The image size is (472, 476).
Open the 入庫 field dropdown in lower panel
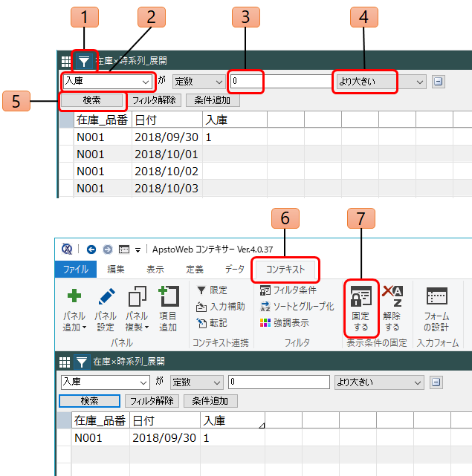click(x=106, y=382)
